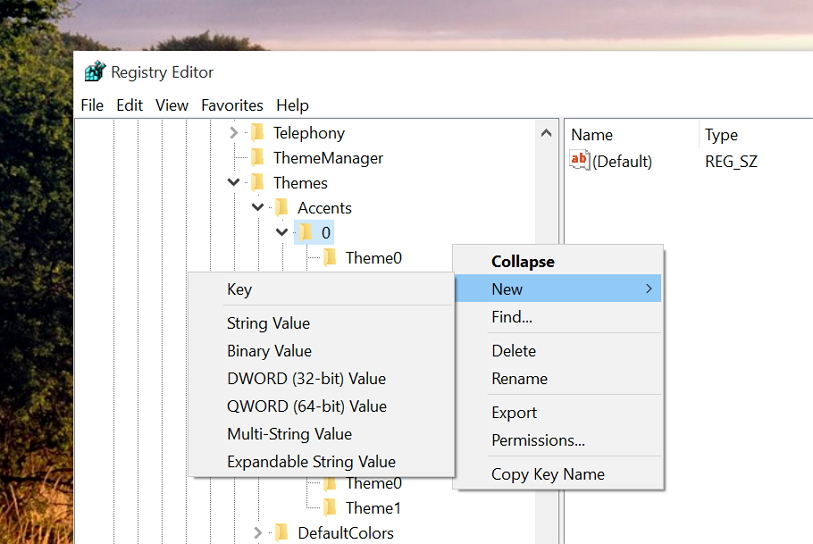813x544 pixels.
Task: Create a new QWORD (64-bit) Value
Action: click(x=321, y=406)
